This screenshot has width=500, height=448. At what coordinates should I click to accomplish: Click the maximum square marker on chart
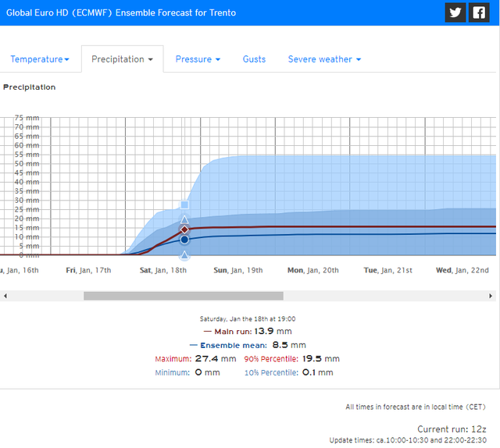pos(184,204)
